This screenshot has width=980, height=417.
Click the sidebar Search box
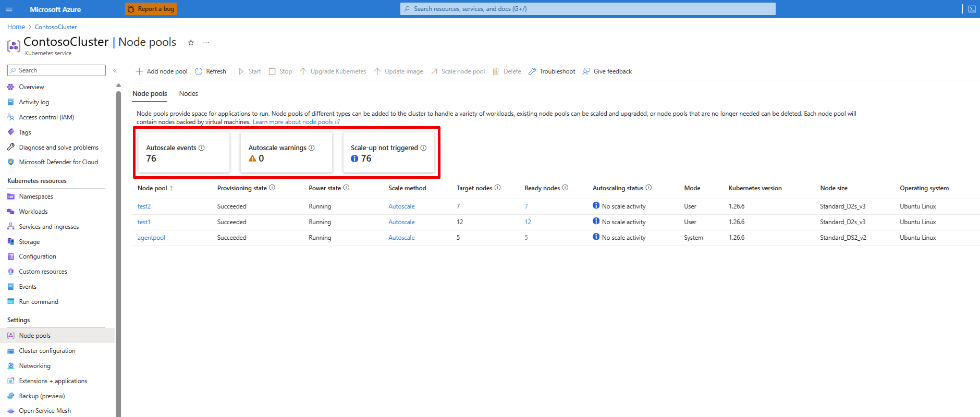[56, 70]
